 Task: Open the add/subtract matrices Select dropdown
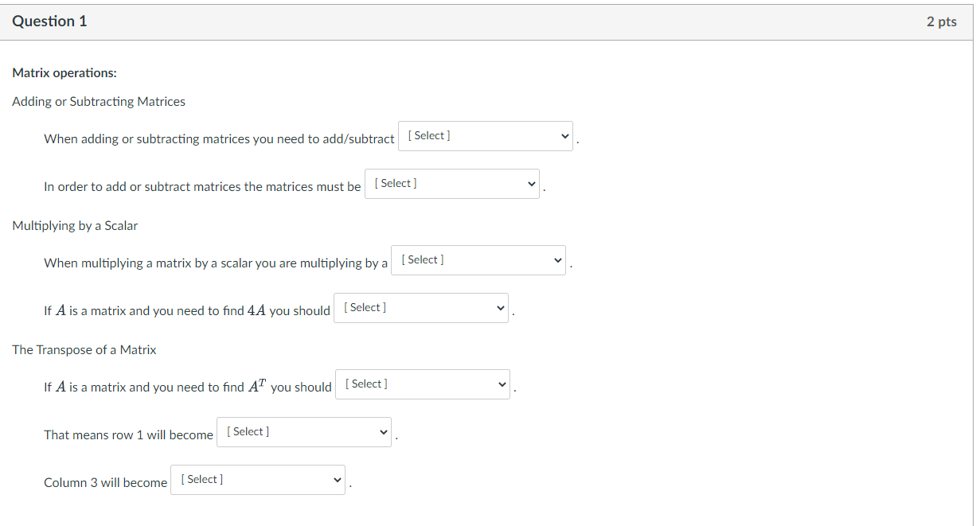(x=486, y=136)
